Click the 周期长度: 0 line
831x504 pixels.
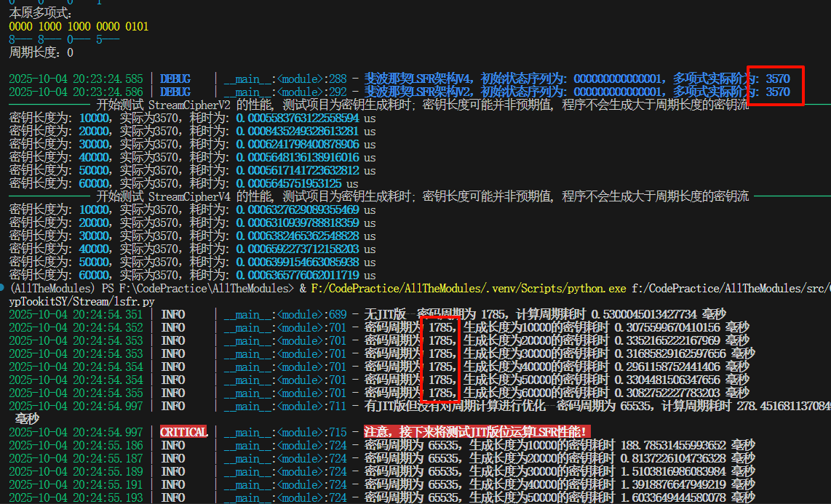click(x=41, y=52)
